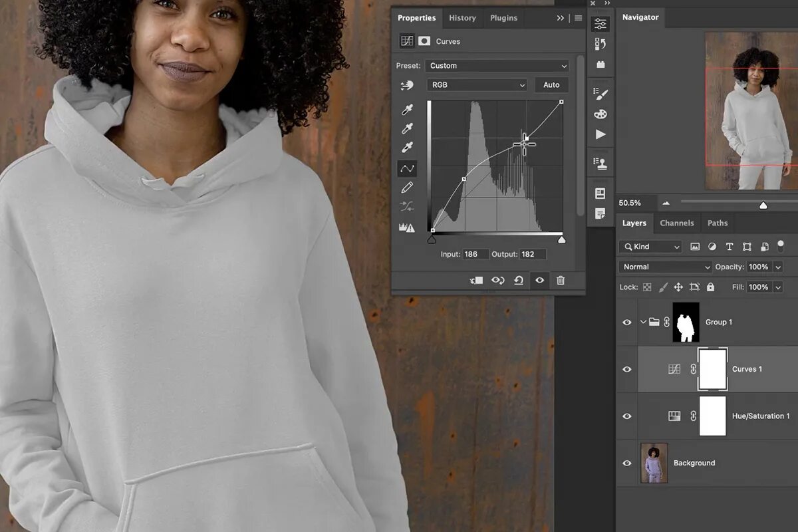This screenshot has width=798, height=532.
Task: Pick the black point eyedropper
Action: (x=407, y=110)
